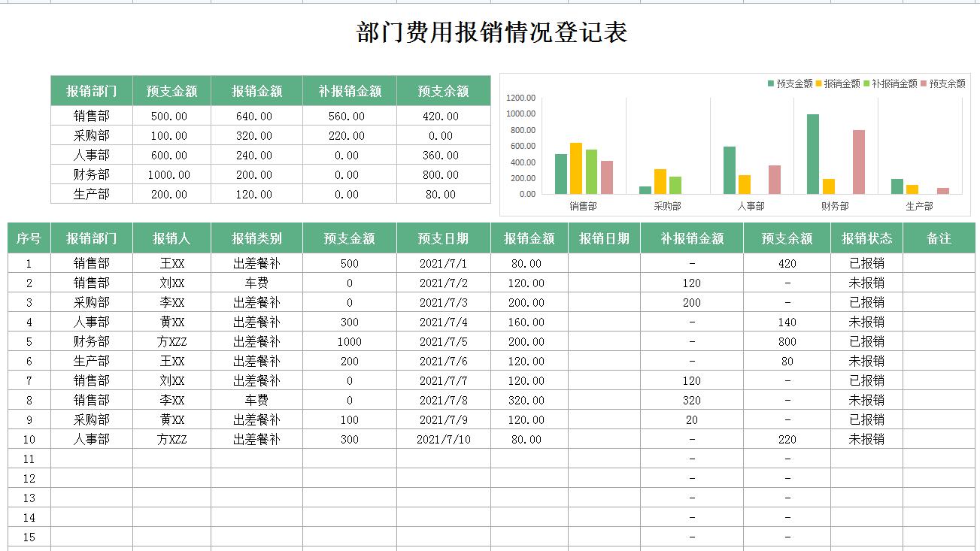Click the 预支余额 header in the detail table
The width and height of the screenshot is (980, 551).
[787, 237]
